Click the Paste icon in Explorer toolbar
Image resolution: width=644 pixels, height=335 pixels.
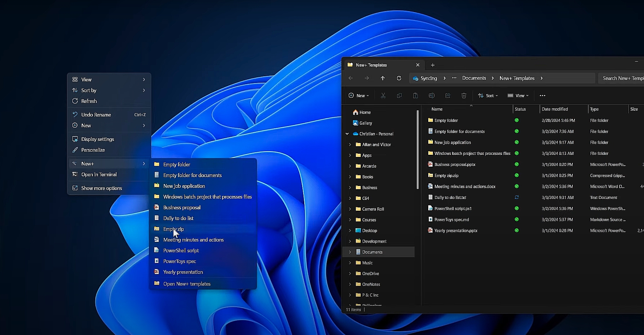415,96
